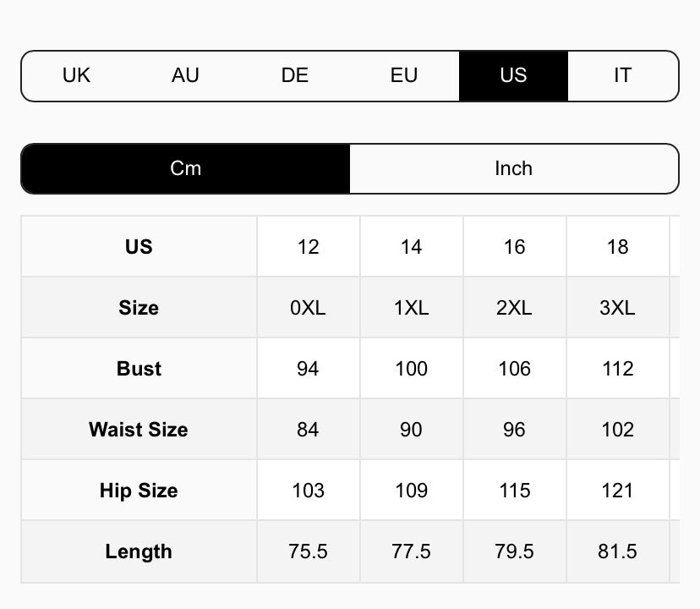The image size is (700, 609).
Task: Switch to EU sizing
Action: (404, 75)
